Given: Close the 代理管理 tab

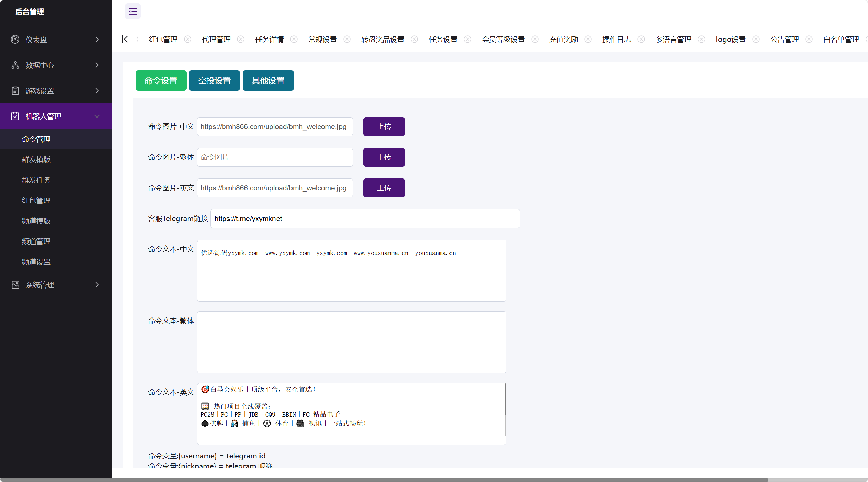Looking at the screenshot, I should 241,40.
